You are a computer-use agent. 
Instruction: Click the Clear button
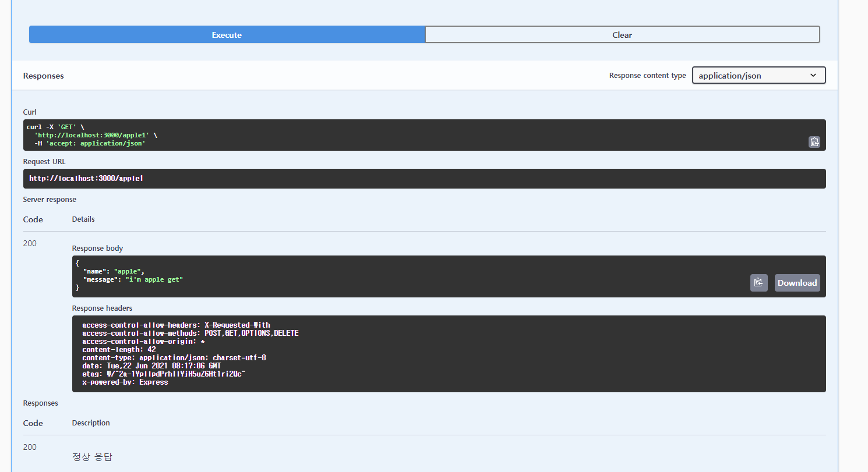click(622, 35)
